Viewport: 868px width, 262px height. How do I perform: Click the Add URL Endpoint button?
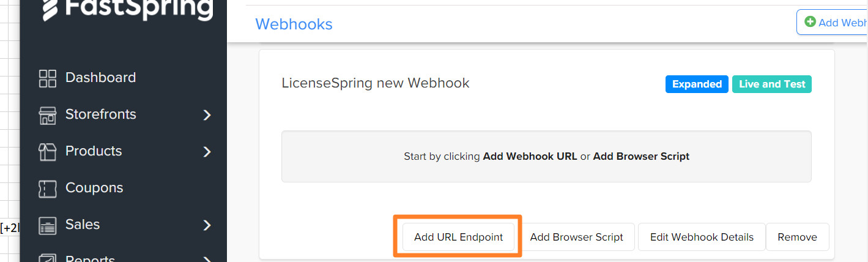[x=458, y=237]
